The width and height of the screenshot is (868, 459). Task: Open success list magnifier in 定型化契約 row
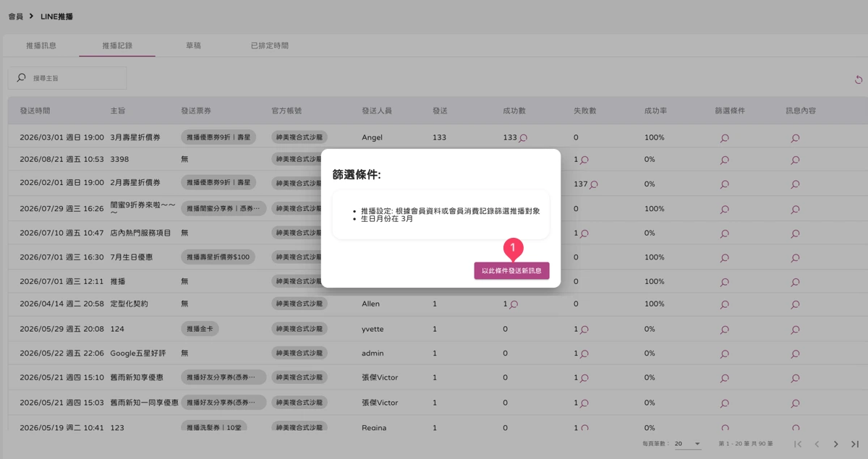pos(514,305)
